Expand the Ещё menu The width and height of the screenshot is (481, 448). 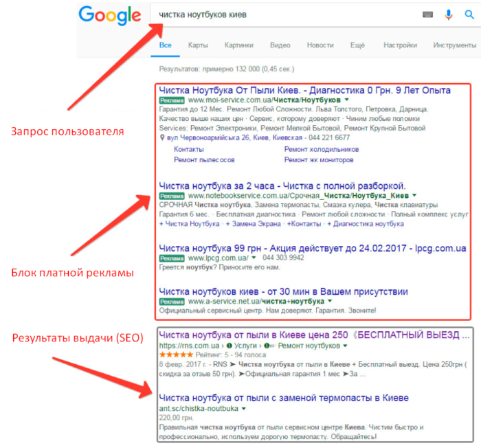[357, 45]
